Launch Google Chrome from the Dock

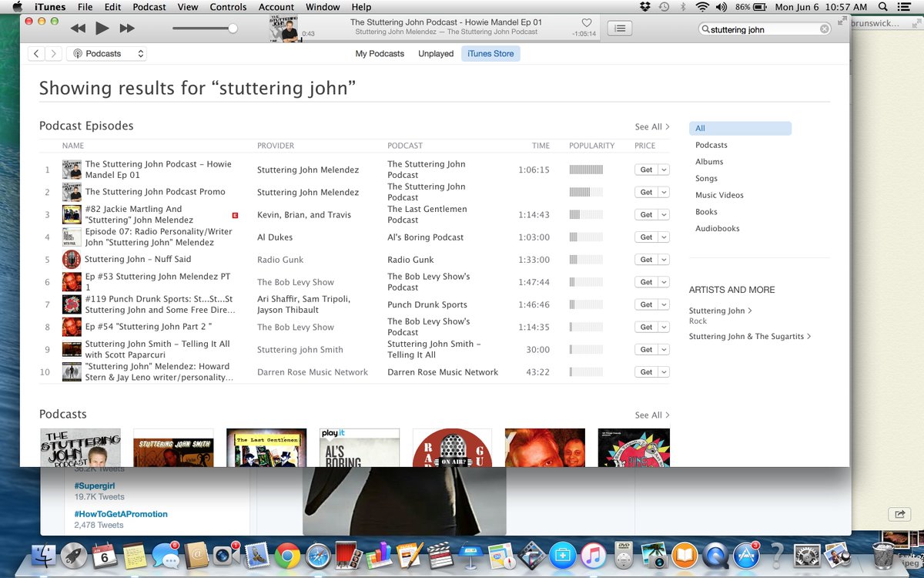(288, 555)
